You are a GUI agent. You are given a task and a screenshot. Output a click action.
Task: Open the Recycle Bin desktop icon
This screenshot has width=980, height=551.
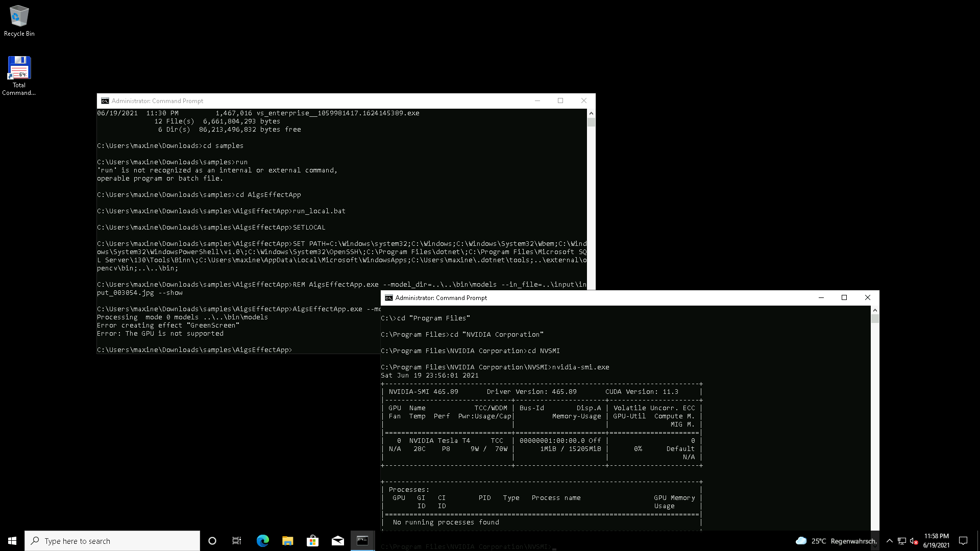(19, 20)
